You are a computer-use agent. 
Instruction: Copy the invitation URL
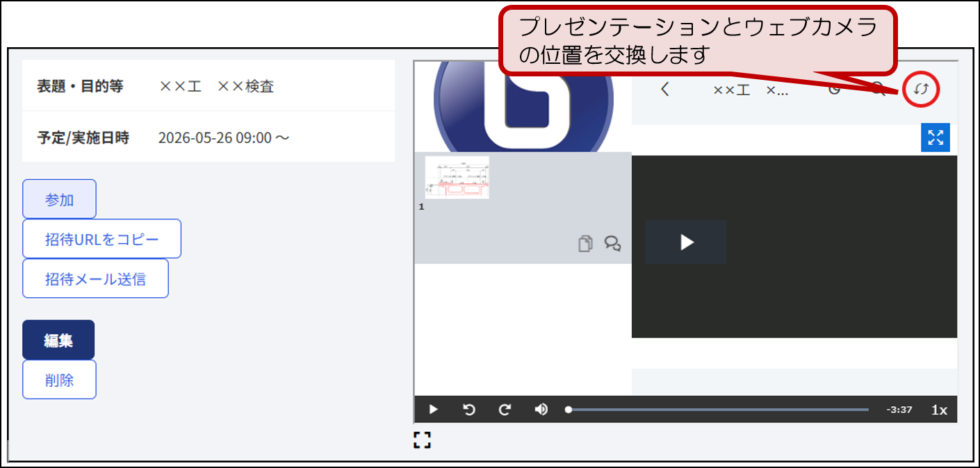click(102, 239)
